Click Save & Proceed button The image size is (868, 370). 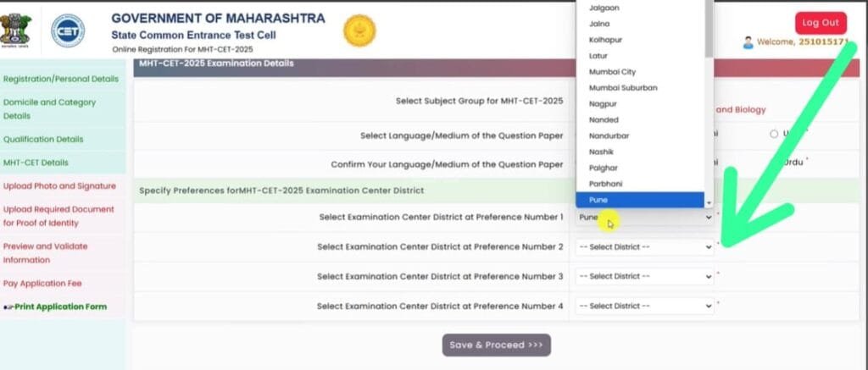click(x=496, y=345)
